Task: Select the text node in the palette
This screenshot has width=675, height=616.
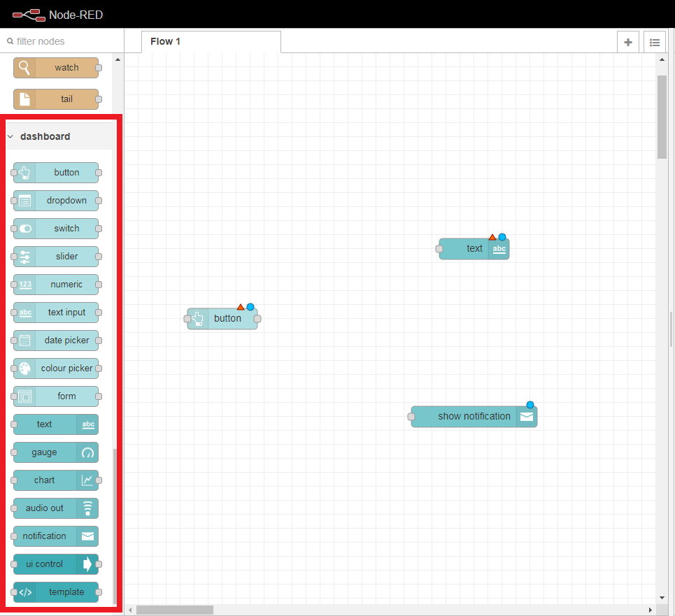Action: pyautogui.click(x=56, y=424)
